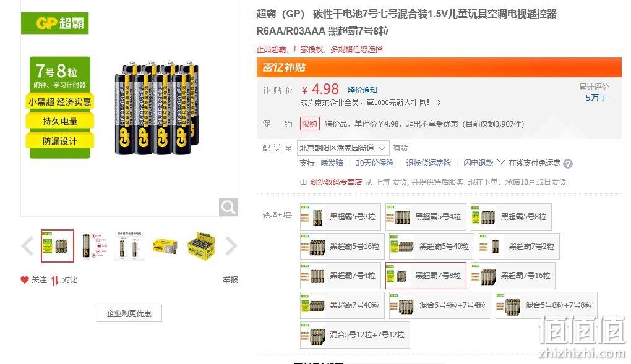
Task: Click the GP 超霸 brand logo
Action: click(54, 23)
